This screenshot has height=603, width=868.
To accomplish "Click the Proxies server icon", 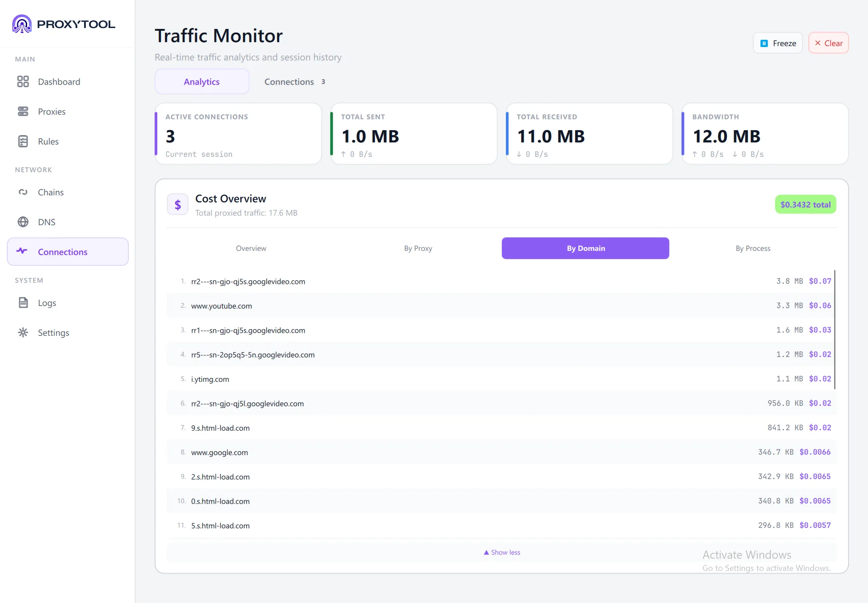I will point(23,111).
